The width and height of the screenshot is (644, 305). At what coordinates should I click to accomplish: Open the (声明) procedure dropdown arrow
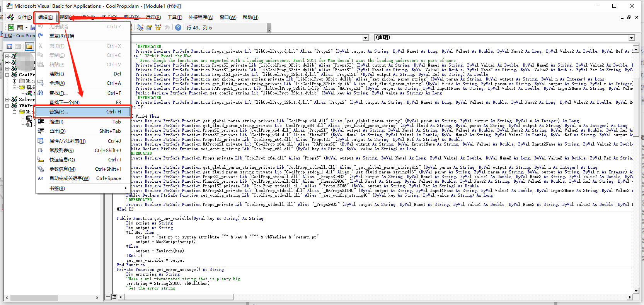[632, 38]
